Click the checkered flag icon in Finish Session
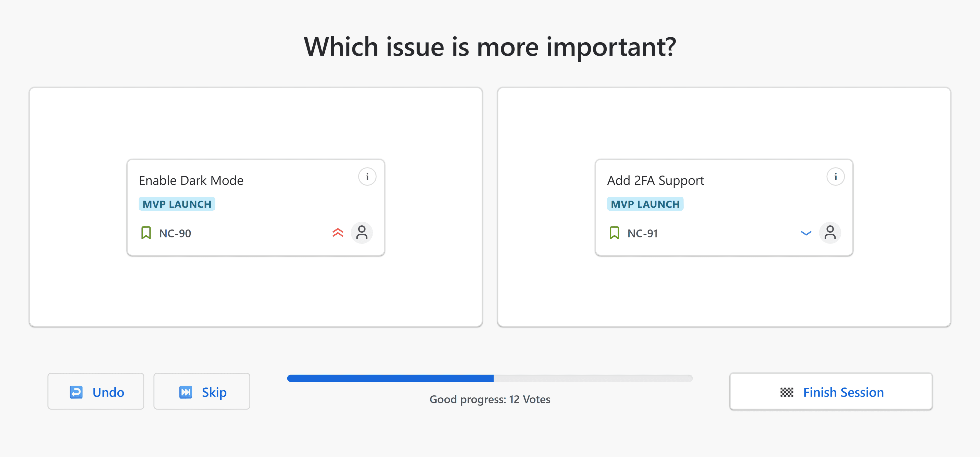Screen dimensions: 980x457 [x=787, y=392]
